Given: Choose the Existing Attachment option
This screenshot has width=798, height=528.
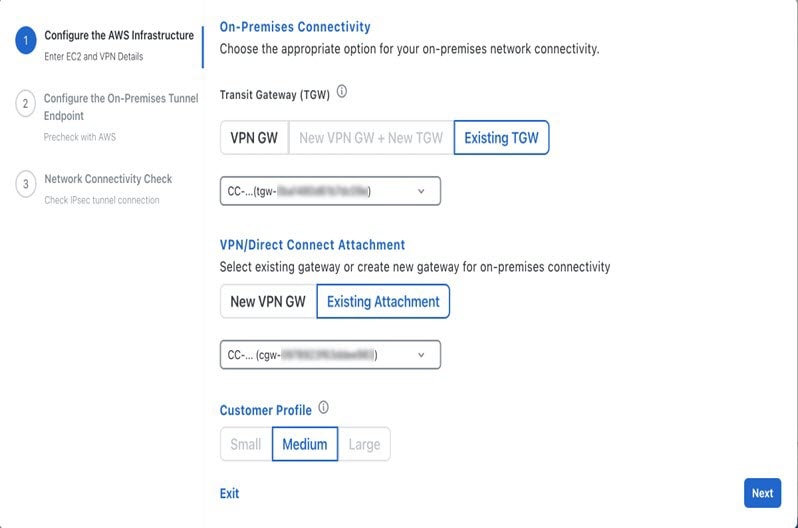Looking at the screenshot, I should [x=383, y=301].
